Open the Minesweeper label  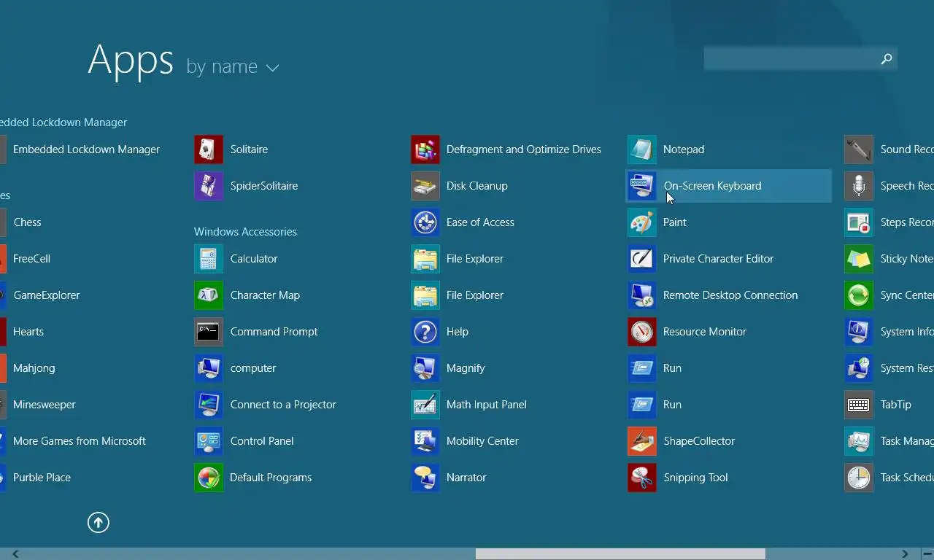tap(45, 405)
